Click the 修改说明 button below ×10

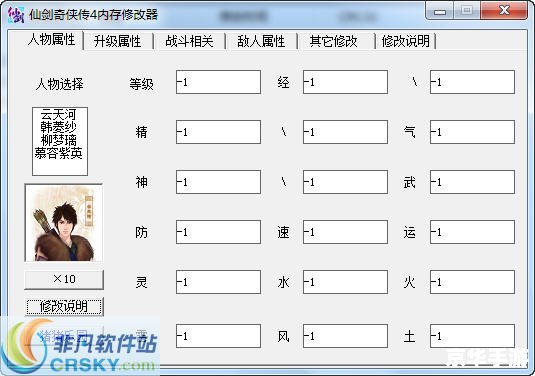(x=64, y=306)
